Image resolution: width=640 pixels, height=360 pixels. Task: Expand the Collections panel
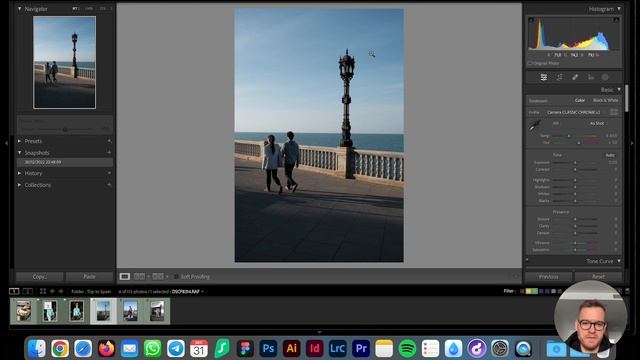point(19,185)
